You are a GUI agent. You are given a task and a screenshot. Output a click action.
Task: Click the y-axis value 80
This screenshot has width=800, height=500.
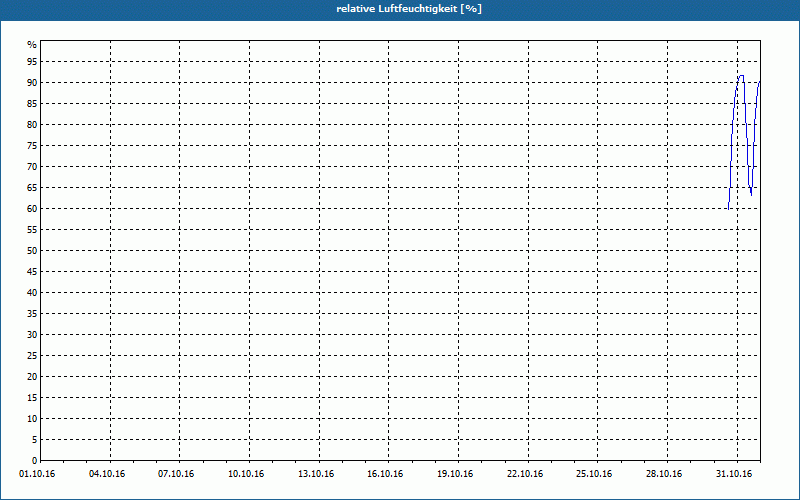pyautogui.click(x=32, y=124)
